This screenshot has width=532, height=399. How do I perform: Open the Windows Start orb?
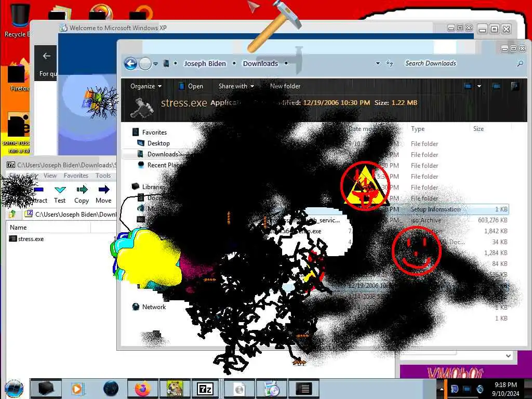pos(14,389)
